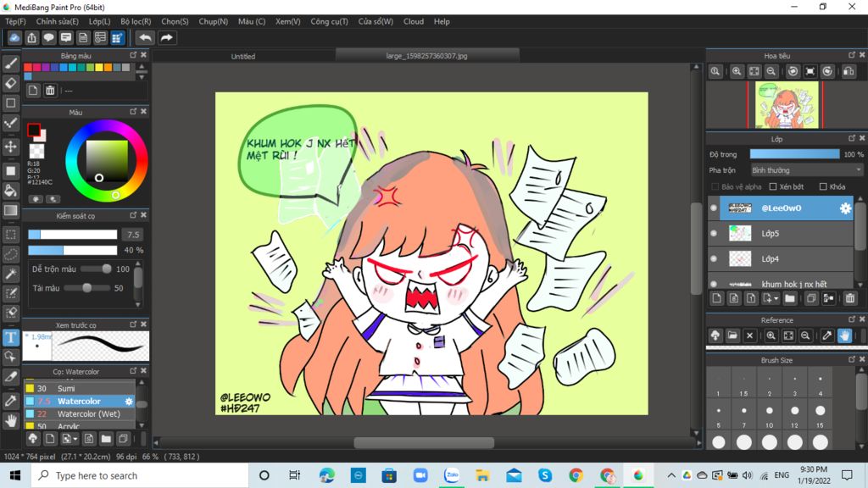
Task: Click the foreground color box
Action: [x=34, y=130]
